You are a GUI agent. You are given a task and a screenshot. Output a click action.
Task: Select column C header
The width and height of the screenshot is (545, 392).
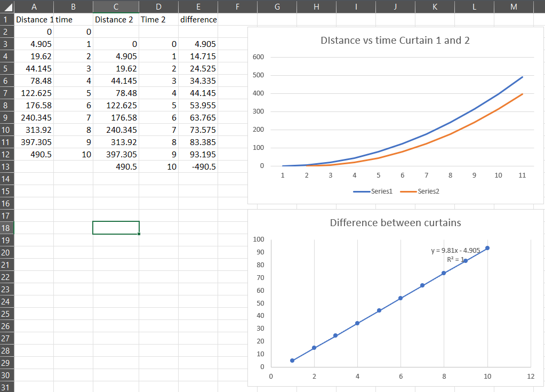click(116, 6)
